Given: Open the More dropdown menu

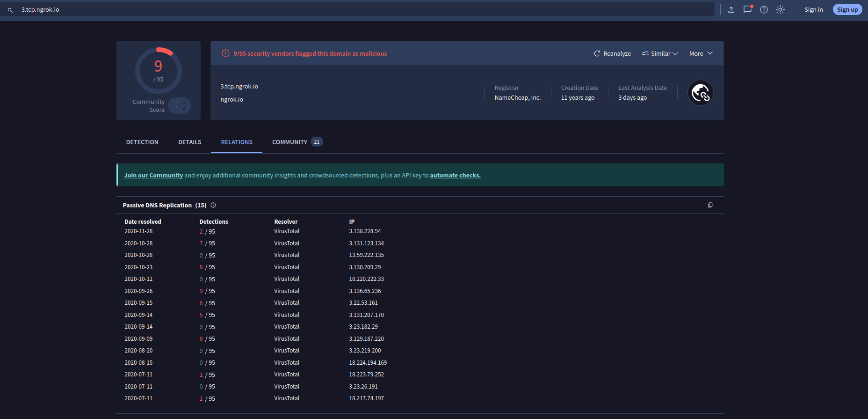Looking at the screenshot, I should (x=701, y=54).
